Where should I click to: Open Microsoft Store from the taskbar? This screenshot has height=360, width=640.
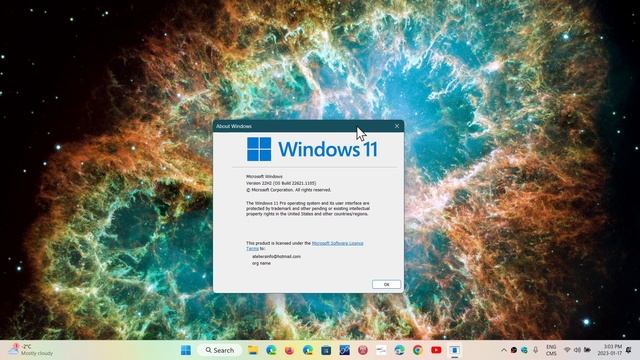(326, 350)
